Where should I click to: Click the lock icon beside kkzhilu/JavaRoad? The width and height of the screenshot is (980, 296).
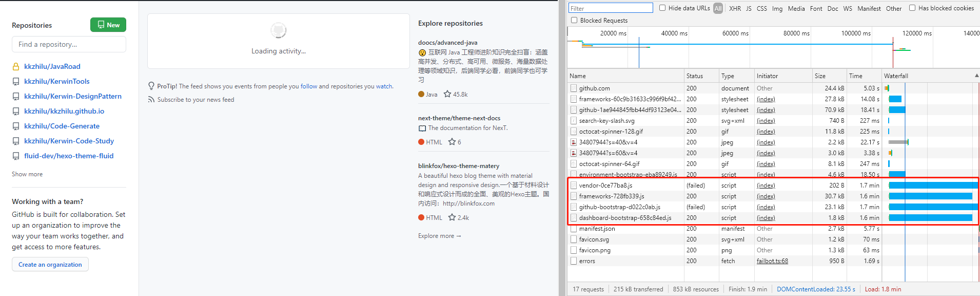pos(16,66)
